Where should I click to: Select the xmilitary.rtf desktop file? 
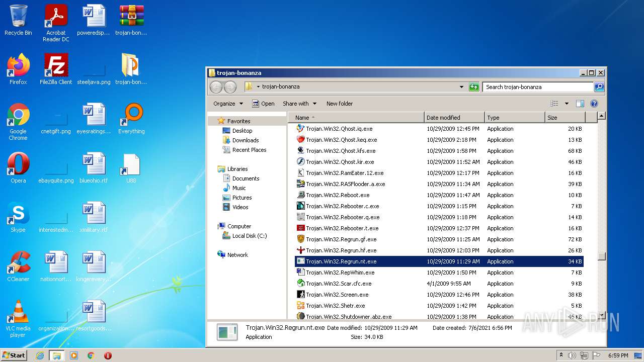tap(94, 217)
